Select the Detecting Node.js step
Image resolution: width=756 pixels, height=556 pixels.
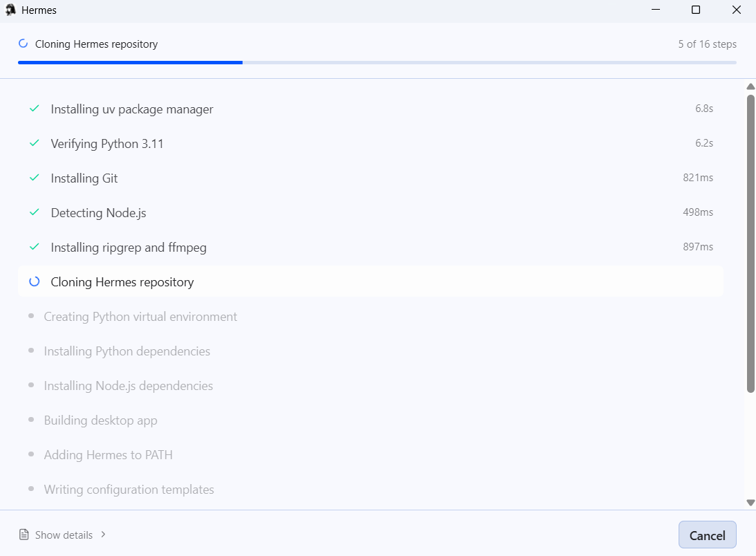(371, 213)
